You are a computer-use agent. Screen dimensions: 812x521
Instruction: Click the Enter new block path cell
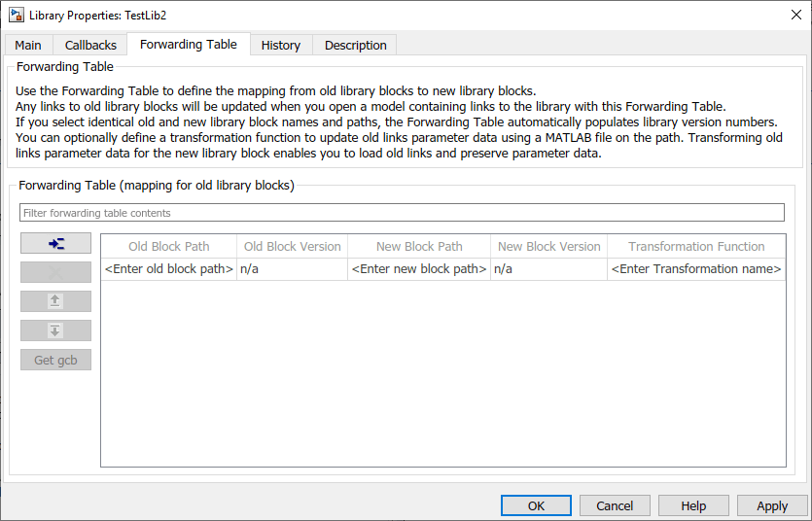(x=419, y=269)
